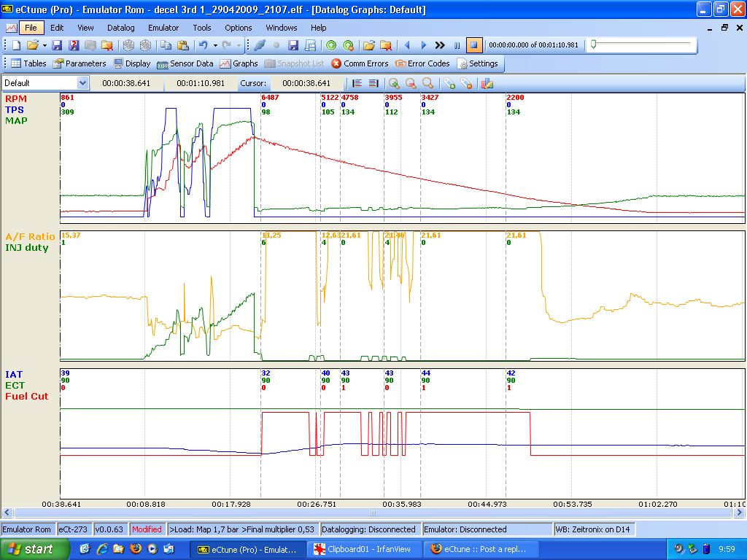The image size is (747, 560).
Task: Click the scrollbar left arrow below the graphs
Action: point(7,513)
